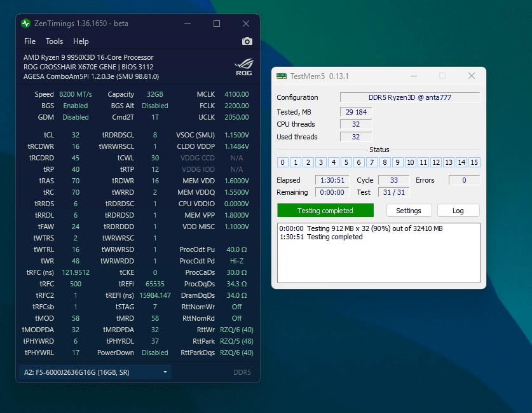Click the Tested MB value 29 184

[x=356, y=112]
